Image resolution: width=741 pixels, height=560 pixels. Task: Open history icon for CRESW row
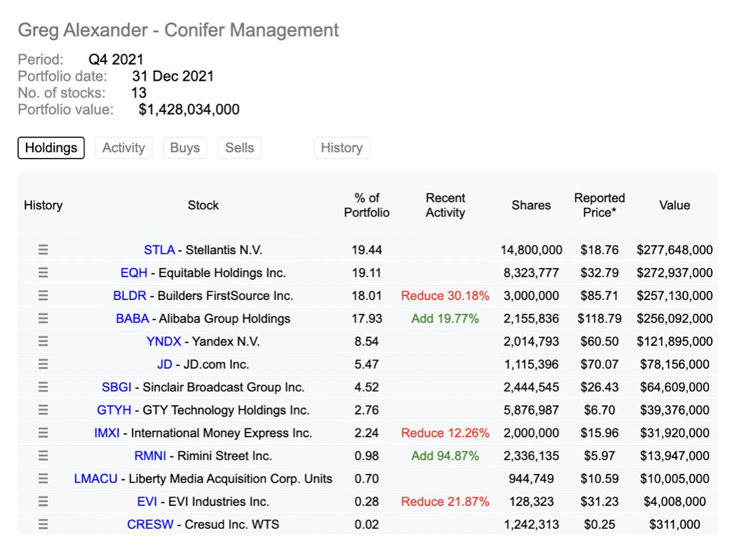pyautogui.click(x=43, y=524)
